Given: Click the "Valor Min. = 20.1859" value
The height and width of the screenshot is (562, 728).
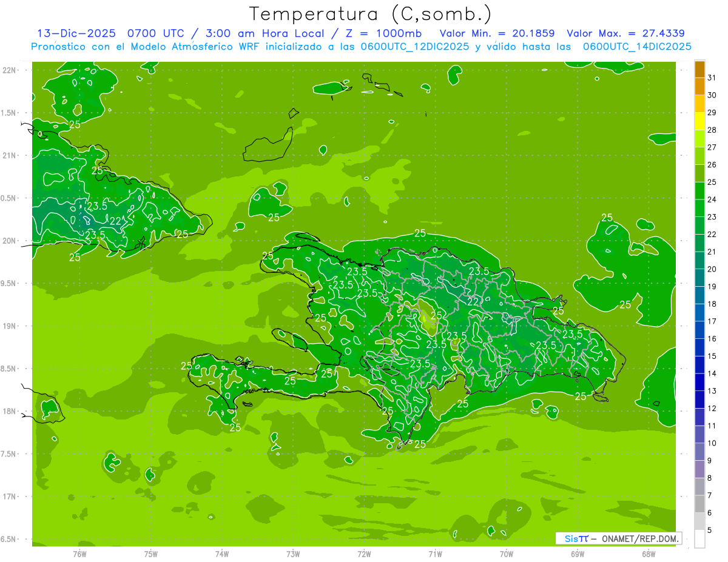Looking at the screenshot, I should click(497, 33).
